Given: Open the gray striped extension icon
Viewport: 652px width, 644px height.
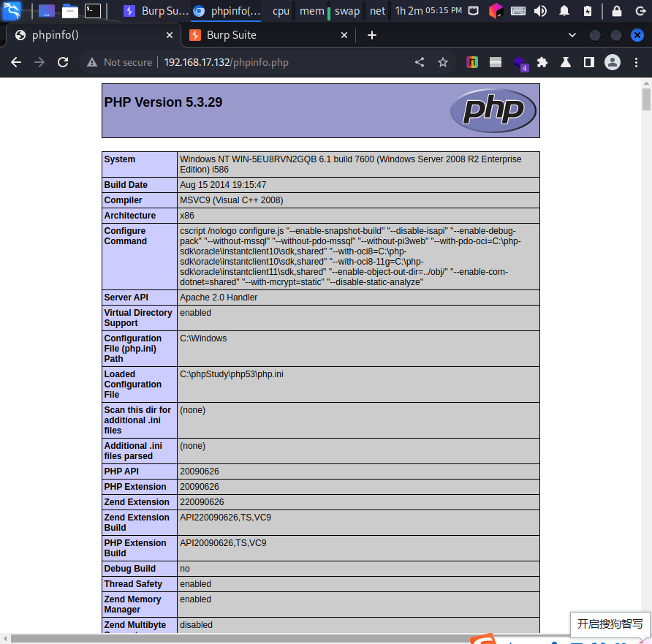Looking at the screenshot, I should pos(496,62).
